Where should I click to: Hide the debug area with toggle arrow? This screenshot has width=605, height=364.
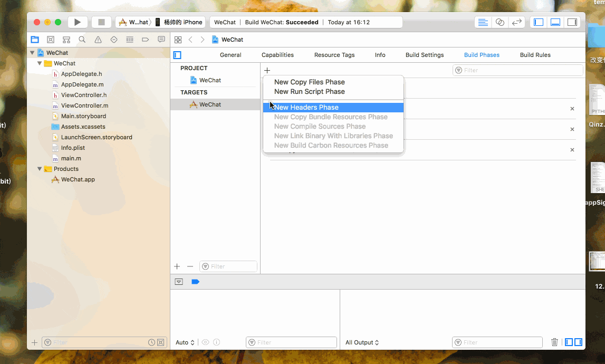coord(179,282)
